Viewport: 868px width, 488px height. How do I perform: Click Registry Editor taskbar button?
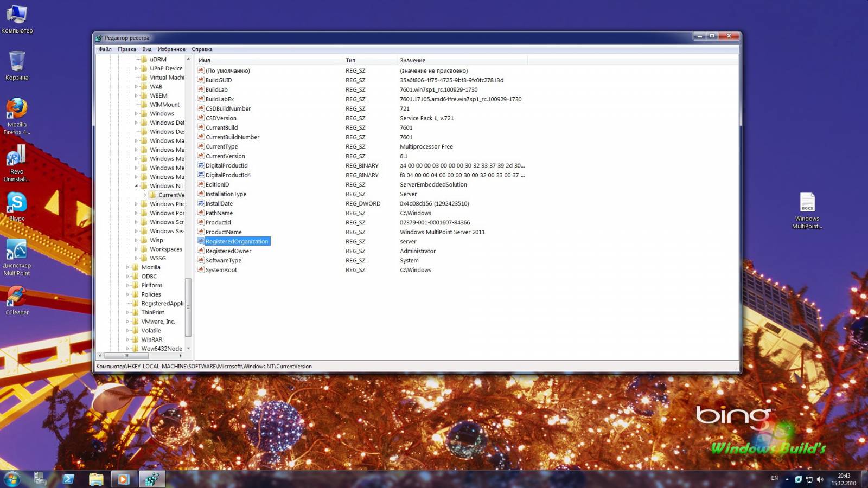tap(152, 479)
